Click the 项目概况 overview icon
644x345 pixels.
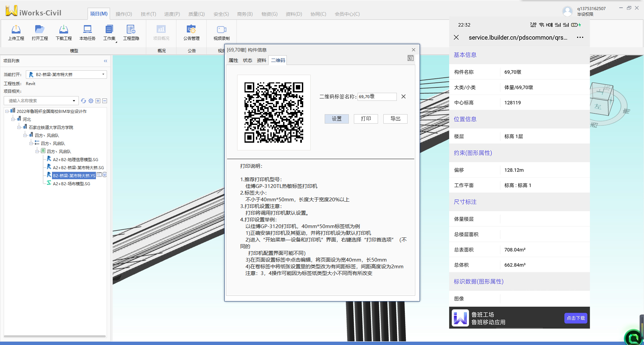(x=161, y=29)
